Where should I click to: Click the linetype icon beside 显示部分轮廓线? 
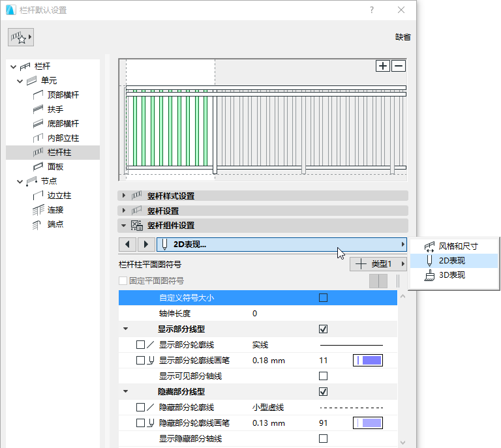coord(150,345)
